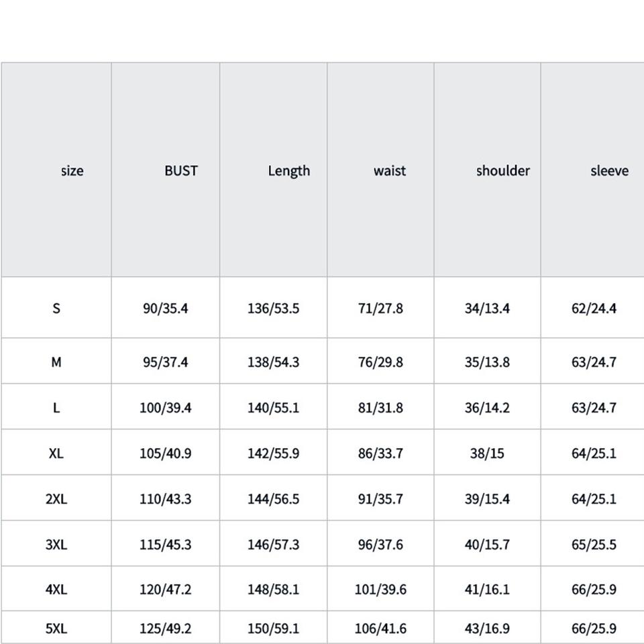The height and width of the screenshot is (644, 644).
Task: Click the sleeve column header
Action: click(x=609, y=170)
